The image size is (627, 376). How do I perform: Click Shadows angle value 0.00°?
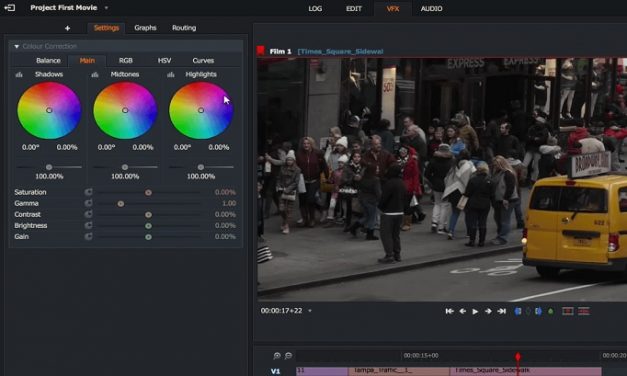click(30, 147)
